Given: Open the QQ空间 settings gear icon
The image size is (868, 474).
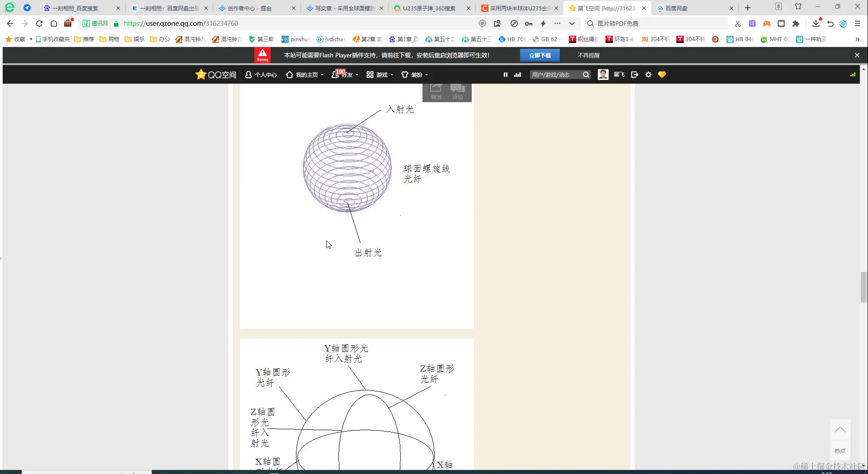Looking at the screenshot, I should click(648, 75).
